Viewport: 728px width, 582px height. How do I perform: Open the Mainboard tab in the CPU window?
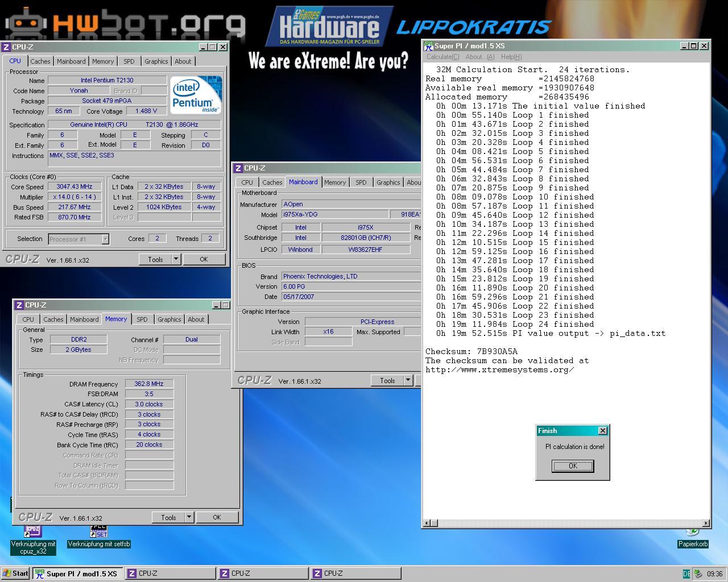(x=71, y=61)
